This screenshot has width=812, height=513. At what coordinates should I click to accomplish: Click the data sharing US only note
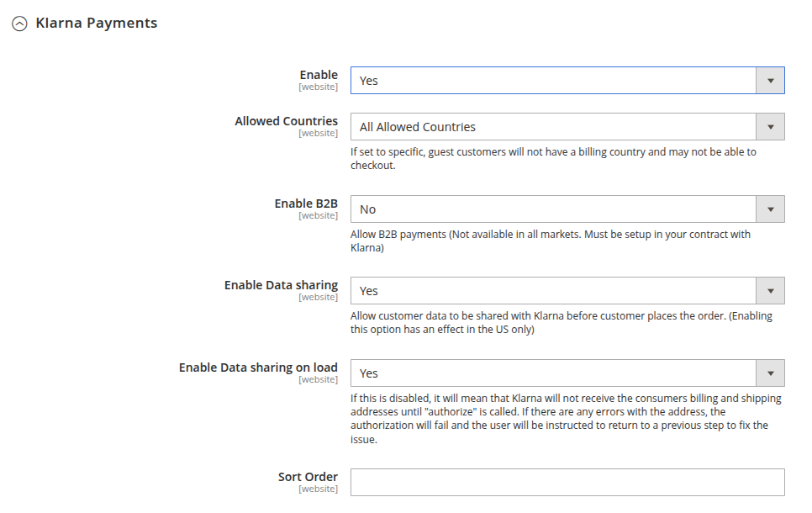pos(562,322)
